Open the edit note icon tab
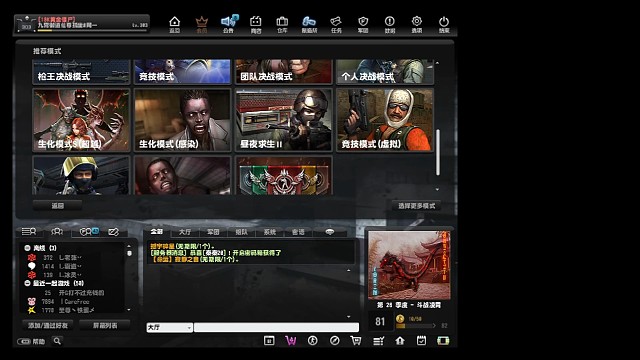The width and height of the screenshot is (640, 360). click(x=113, y=231)
